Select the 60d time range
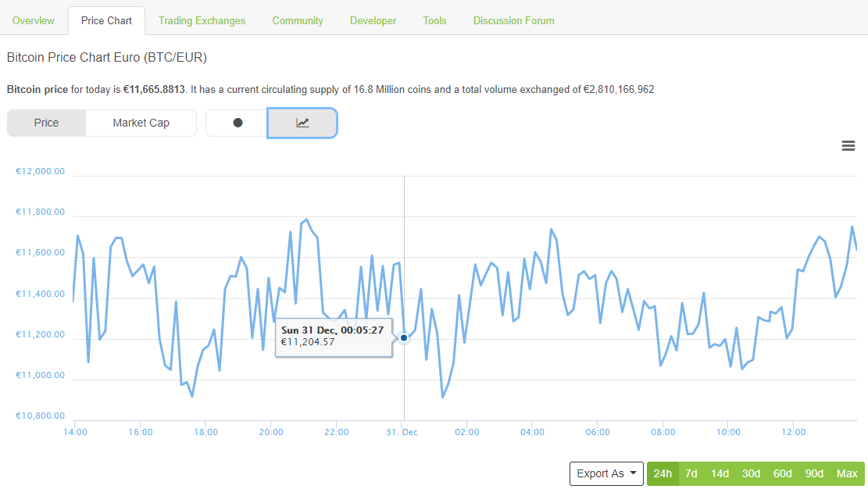 pos(783,473)
